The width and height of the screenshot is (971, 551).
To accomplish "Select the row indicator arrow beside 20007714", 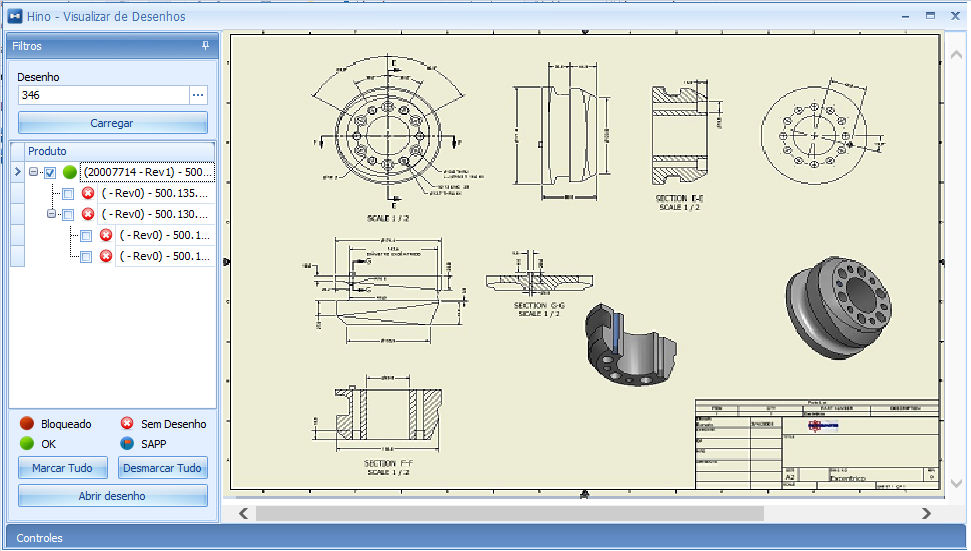I will click(17, 172).
